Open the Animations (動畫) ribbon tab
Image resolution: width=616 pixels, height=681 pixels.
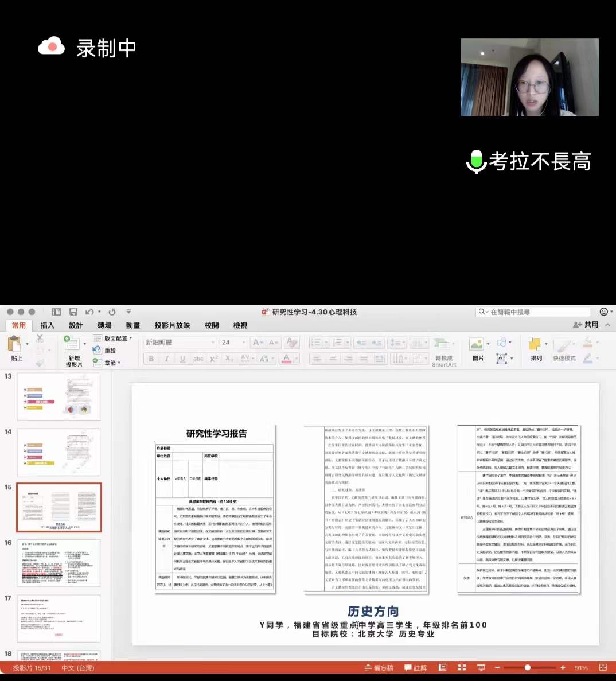pos(133,325)
